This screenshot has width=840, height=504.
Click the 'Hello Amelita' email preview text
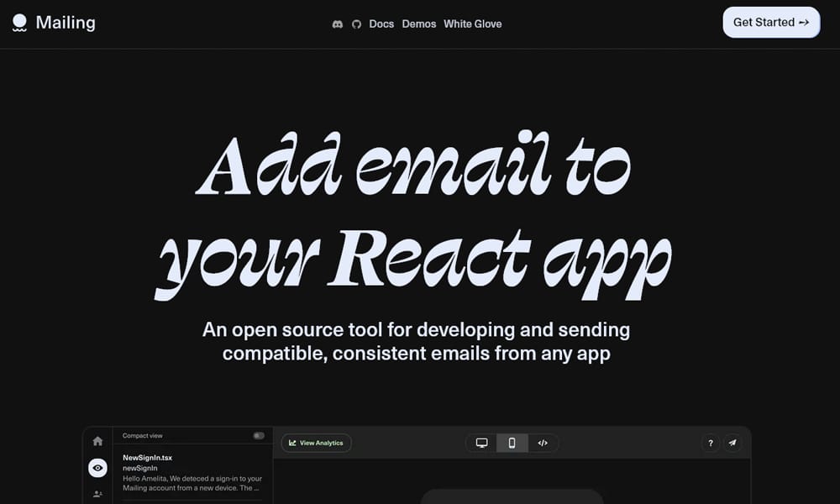click(x=192, y=483)
